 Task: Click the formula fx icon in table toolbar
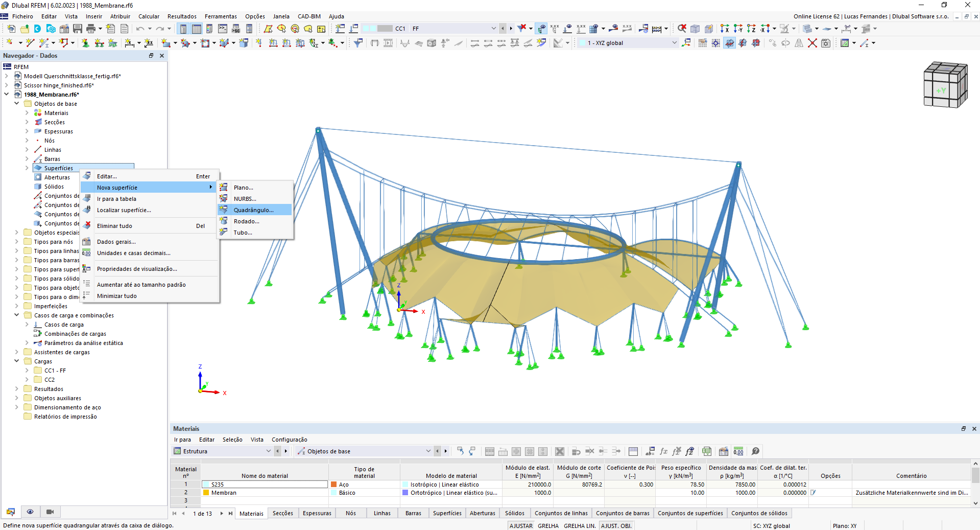[x=663, y=451]
